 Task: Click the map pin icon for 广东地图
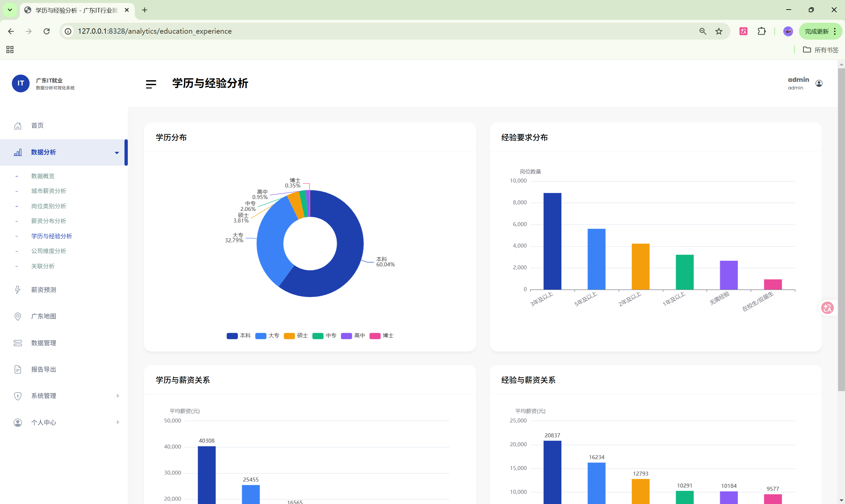point(18,316)
